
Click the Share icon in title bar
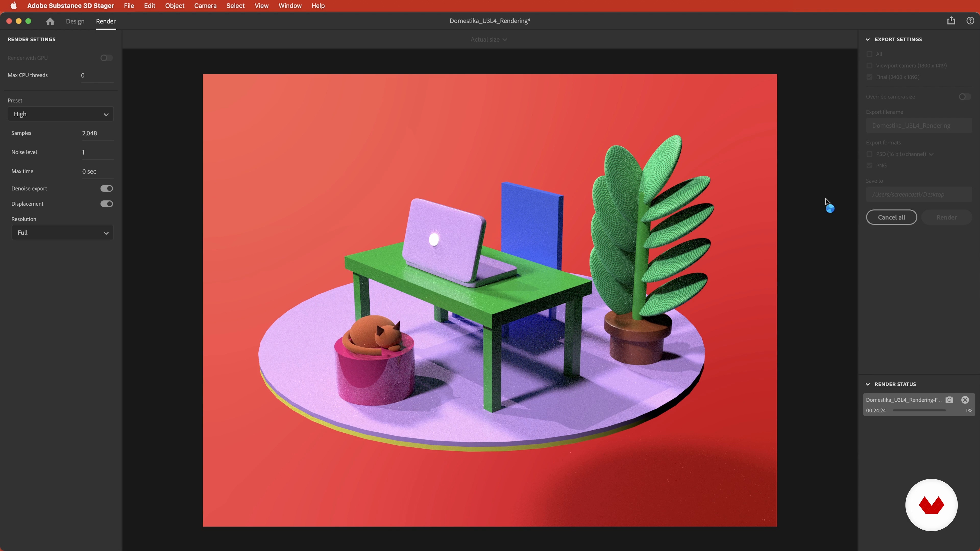coord(951,20)
